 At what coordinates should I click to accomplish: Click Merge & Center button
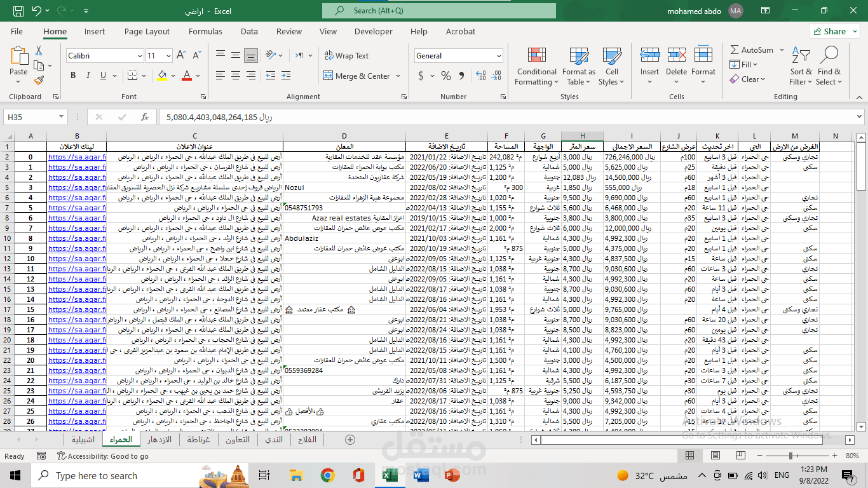pos(356,76)
